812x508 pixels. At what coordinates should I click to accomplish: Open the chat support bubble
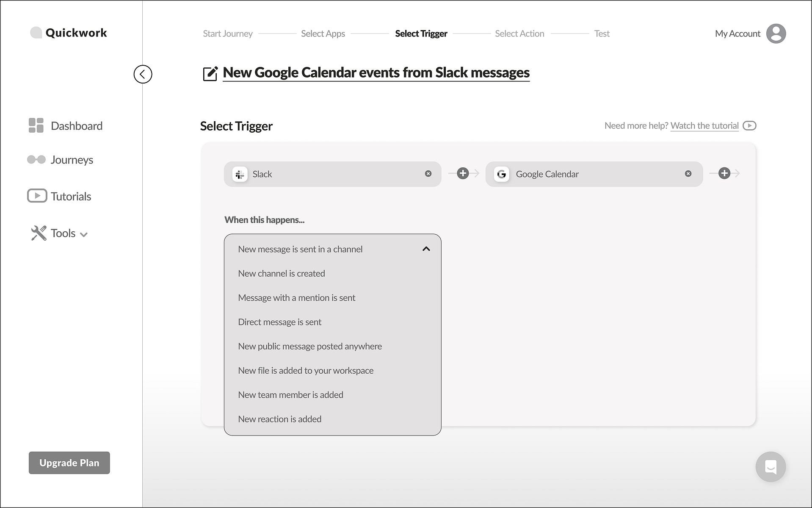click(x=771, y=467)
